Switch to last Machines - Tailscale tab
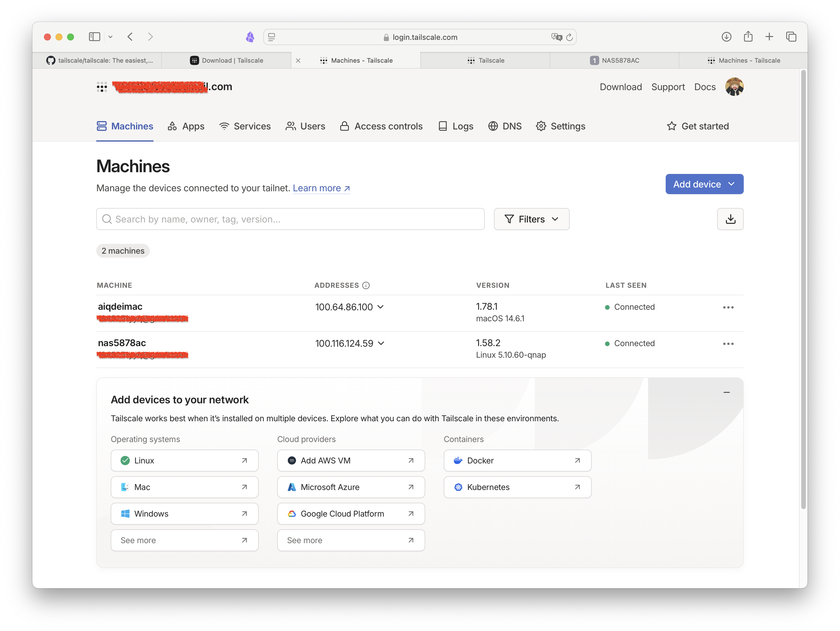840x631 pixels. click(743, 60)
